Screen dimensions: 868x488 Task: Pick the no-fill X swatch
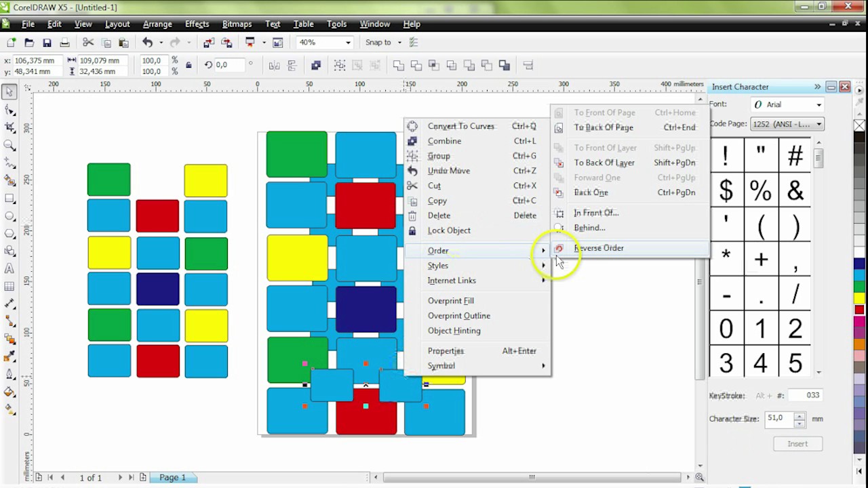tap(859, 126)
